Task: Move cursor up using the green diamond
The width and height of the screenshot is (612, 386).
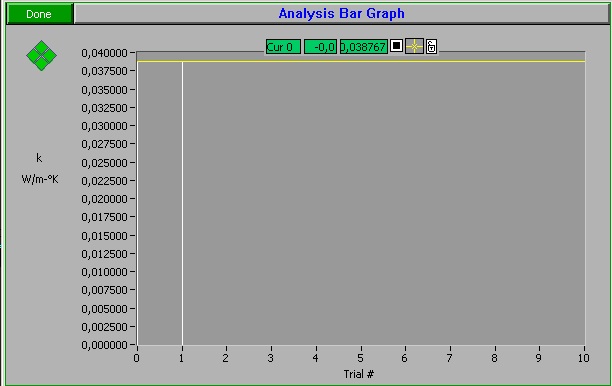Action: (x=41, y=48)
